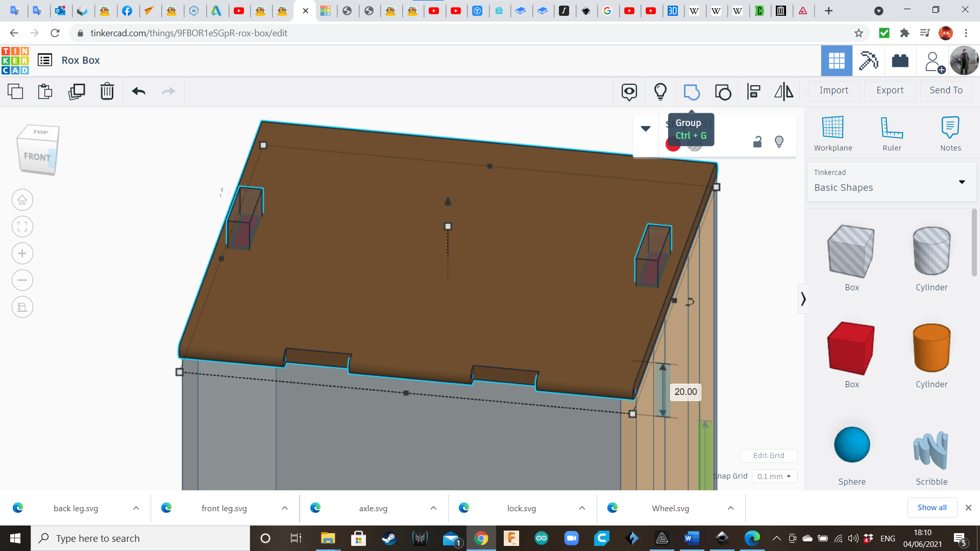
Task: Click the axle.svg taskbar tab
Action: pyautogui.click(x=374, y=508)
